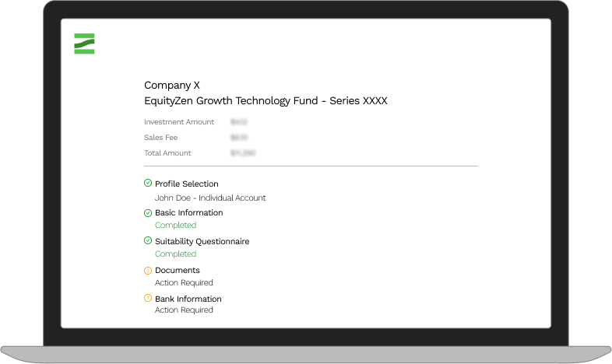Open the Bank Information step
612x364 pixels.
pyautogui.click(x=188, y=299)
